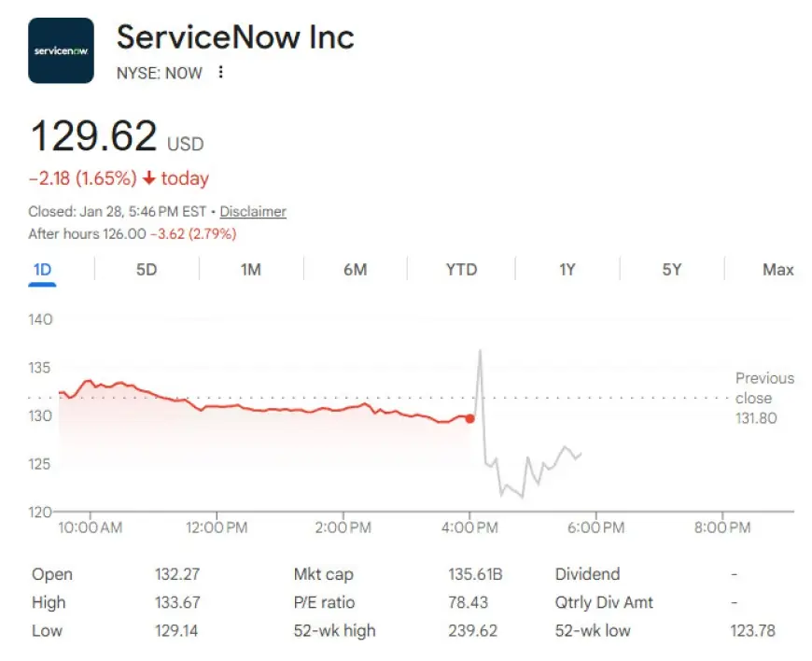Click the red down arrow beside today
812x661 pixels.
[x=148, y=177]
